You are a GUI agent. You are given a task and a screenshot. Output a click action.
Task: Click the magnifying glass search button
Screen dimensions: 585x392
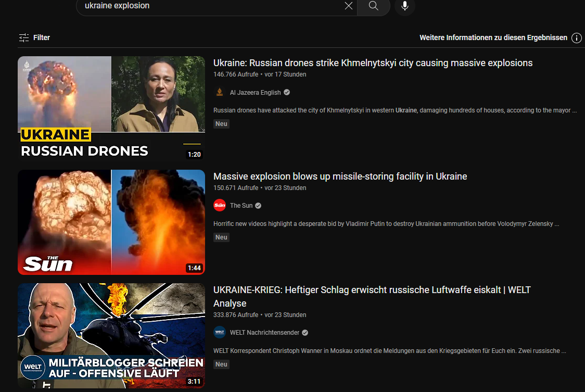373,6
